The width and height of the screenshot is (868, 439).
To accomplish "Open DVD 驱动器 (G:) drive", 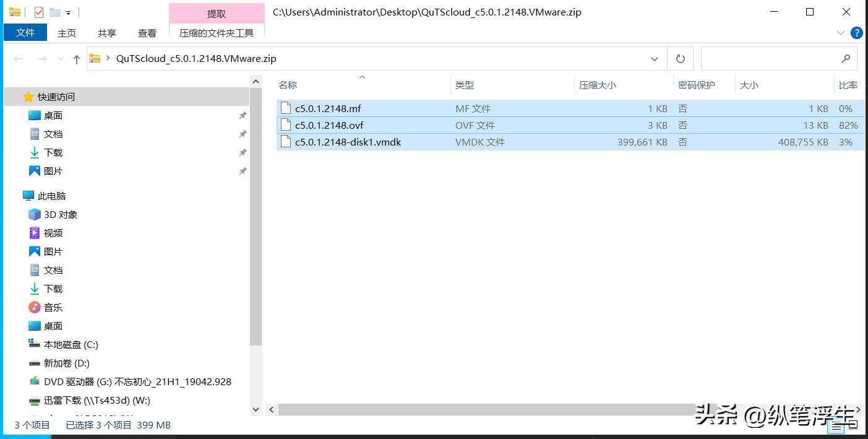I will pyautogui.click(x=137, y=381).
